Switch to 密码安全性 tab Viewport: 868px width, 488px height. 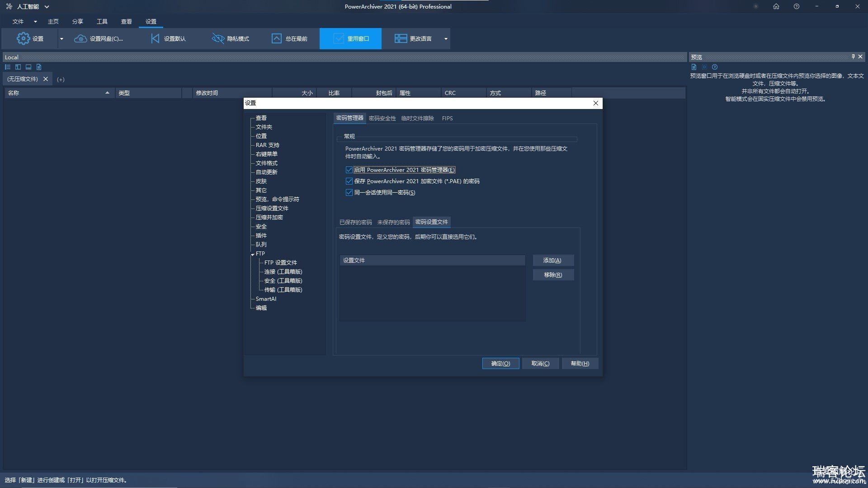click(x=382, y=118)
